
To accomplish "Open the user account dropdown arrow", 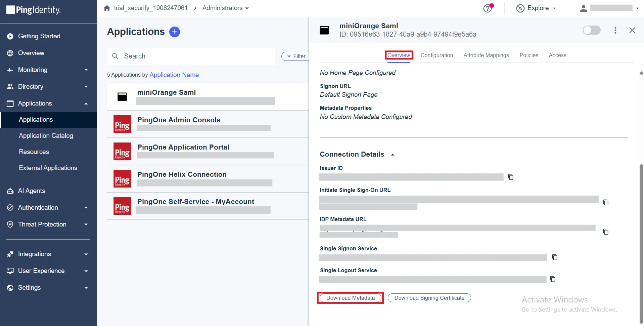I will pos(637,8).
